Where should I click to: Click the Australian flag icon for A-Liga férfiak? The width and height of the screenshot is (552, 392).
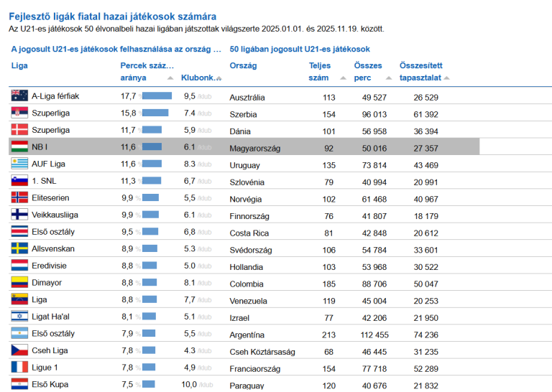(x=19, y=95)
